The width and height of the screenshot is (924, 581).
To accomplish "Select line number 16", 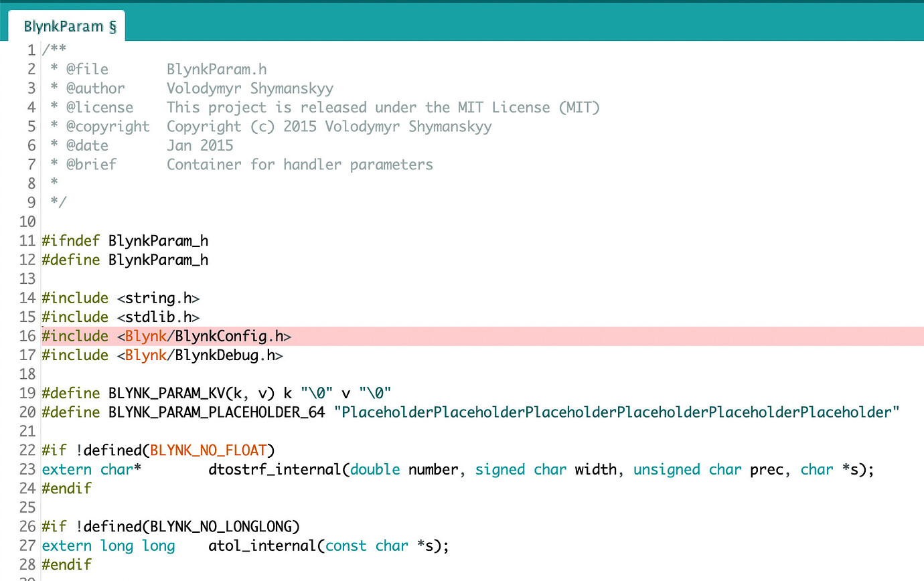I will (x=27, y=336).
